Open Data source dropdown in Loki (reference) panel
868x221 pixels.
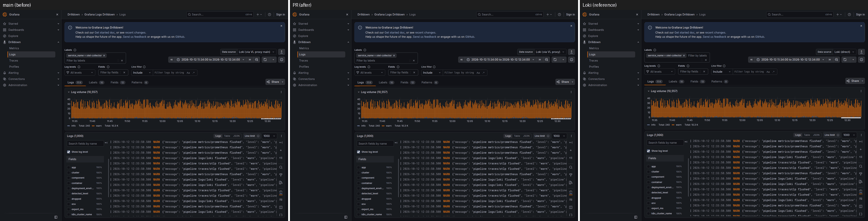[844, 52]
